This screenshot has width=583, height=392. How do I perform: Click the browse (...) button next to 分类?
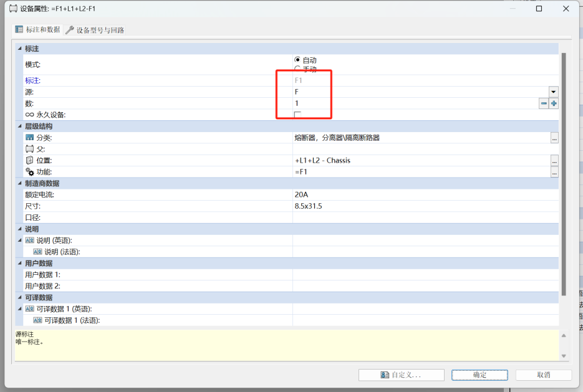pos(554,138)
